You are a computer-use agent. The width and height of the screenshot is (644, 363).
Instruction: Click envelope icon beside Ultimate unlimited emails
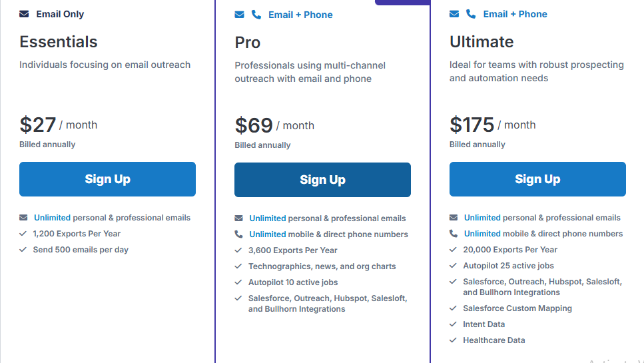[454, 218]
